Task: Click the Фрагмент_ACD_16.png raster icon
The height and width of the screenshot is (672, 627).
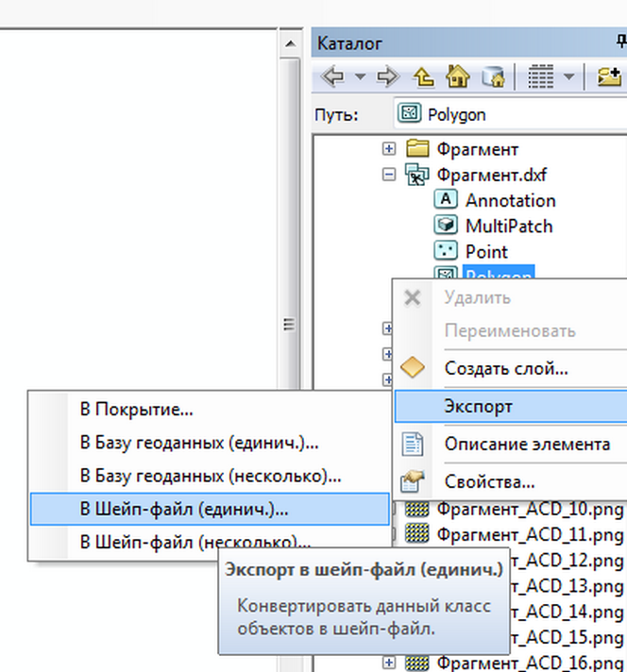Action: pos(416,663)
